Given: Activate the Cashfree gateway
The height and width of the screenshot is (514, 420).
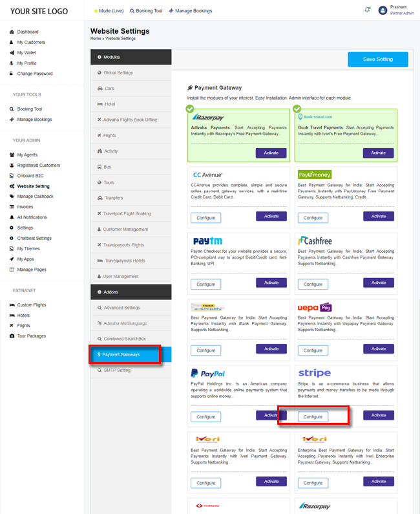Looking at the screenshot, I should pyautogui.click(x=379, y=283).
